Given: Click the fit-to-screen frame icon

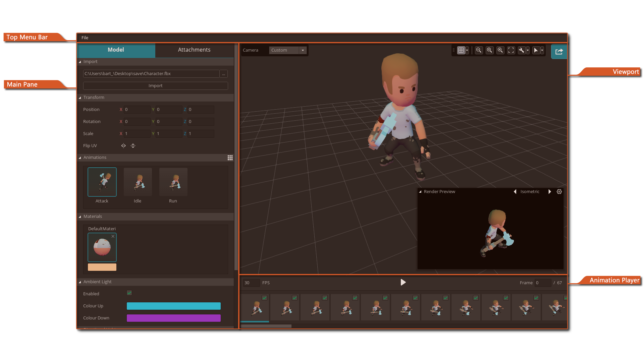Looking at the screenshot, I should point(511,50).
